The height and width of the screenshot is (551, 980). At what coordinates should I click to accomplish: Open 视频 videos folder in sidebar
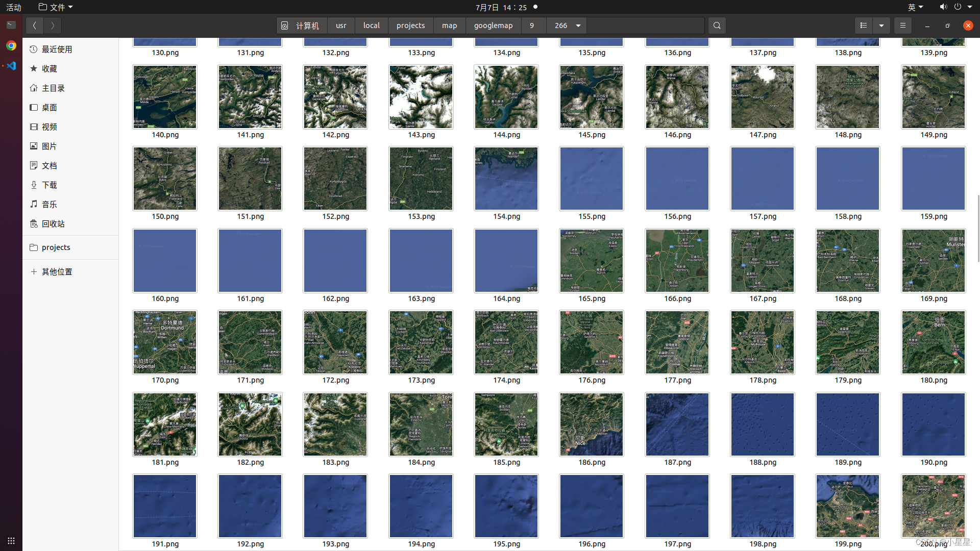pyautogui.click(x=70, y=127)
